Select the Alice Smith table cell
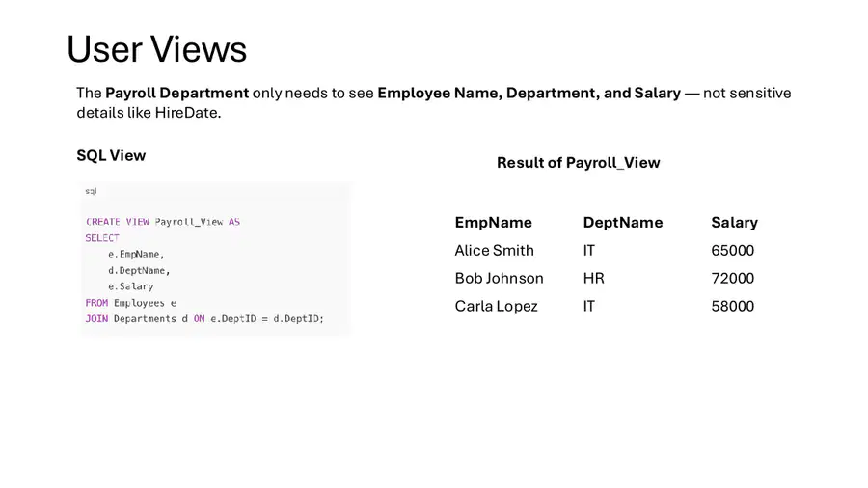 tap(495, 250)
